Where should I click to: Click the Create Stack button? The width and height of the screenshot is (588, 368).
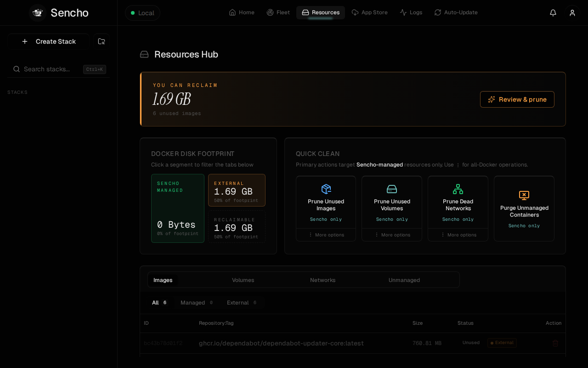(48, 41)
